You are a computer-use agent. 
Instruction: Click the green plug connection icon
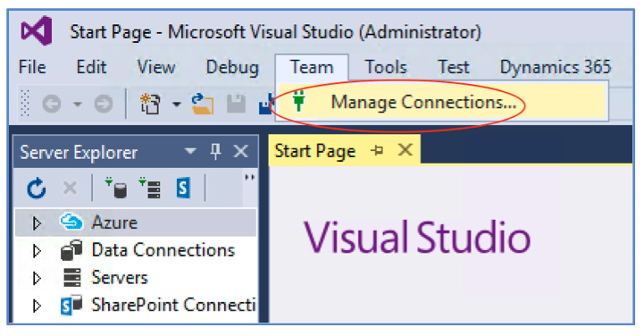click(298, 101)
